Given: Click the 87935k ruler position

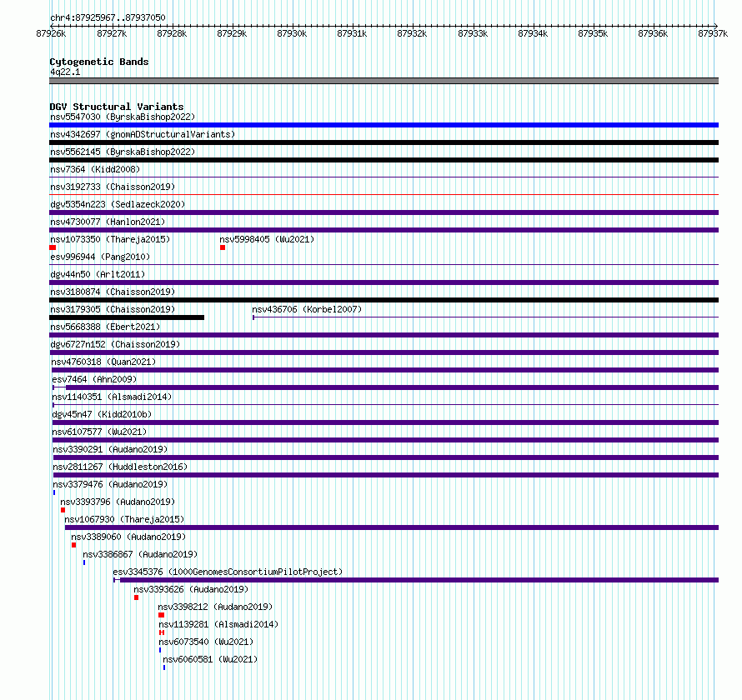Looking at the screenshot, I should click(593, 33).
